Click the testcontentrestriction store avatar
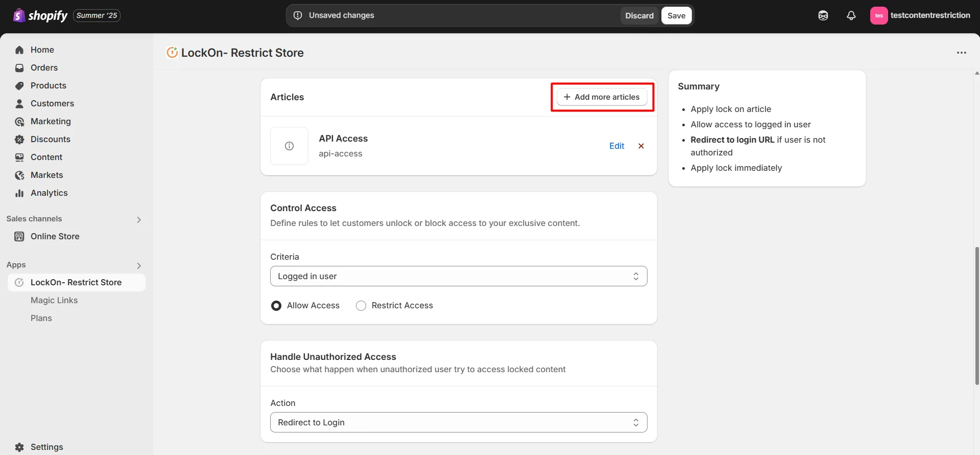This screenshot has height=455, width=980. click(879, 16)
